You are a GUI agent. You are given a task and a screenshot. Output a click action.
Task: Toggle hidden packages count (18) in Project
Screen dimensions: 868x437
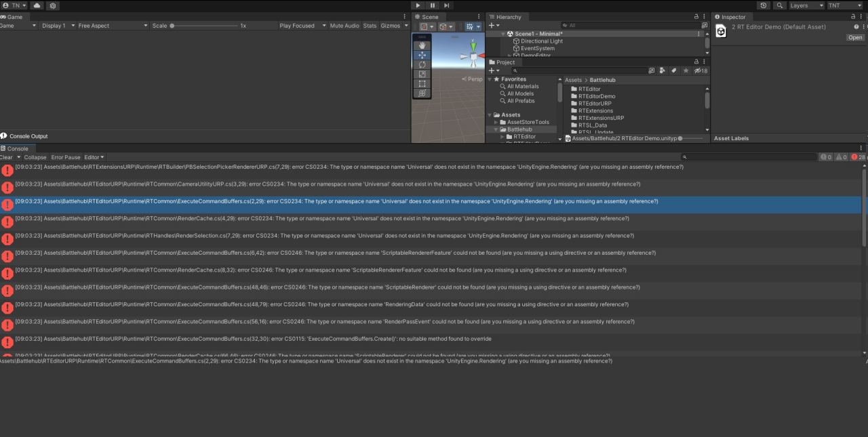pos(701,70)
